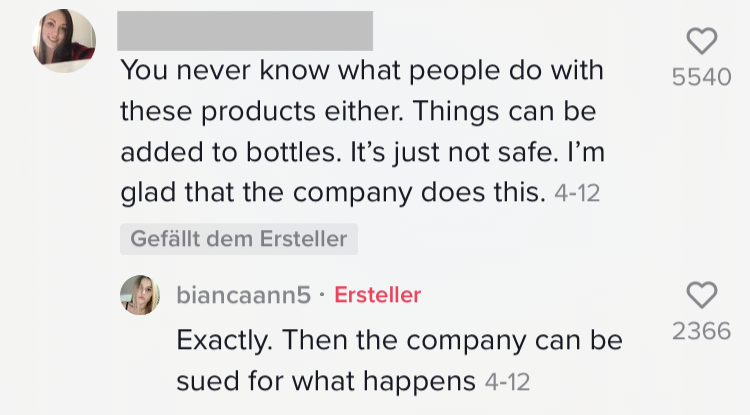Click the red Ersteller creator label

point(377,295)
